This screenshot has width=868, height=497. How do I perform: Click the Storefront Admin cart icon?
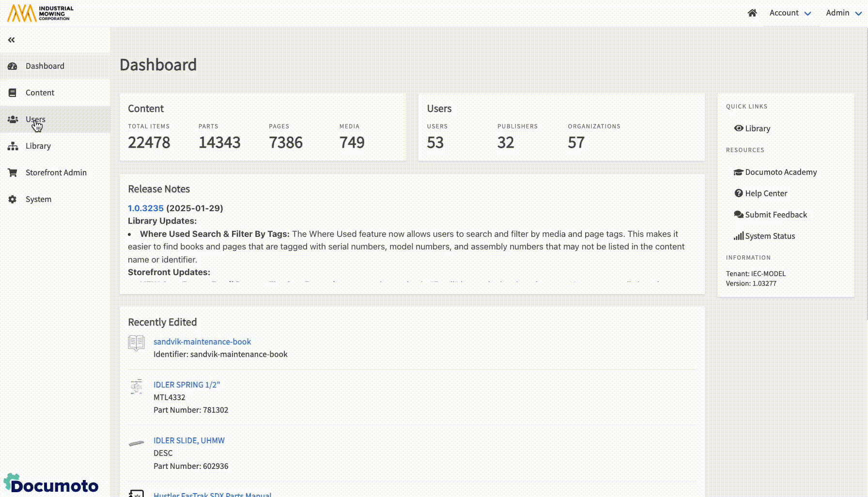pyautogui.click(x=13, y=172)
